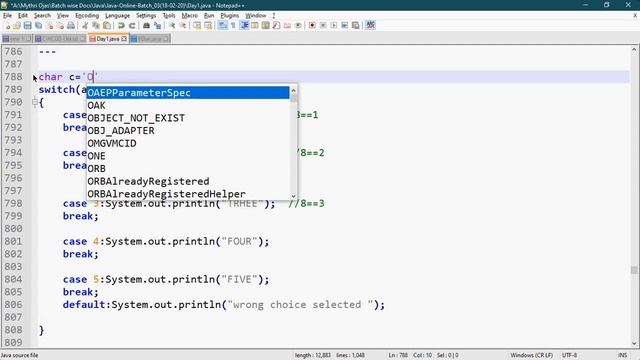Viewport: 640px width, 360px height.
Task: Open the Macro menu
Action: 189,16
